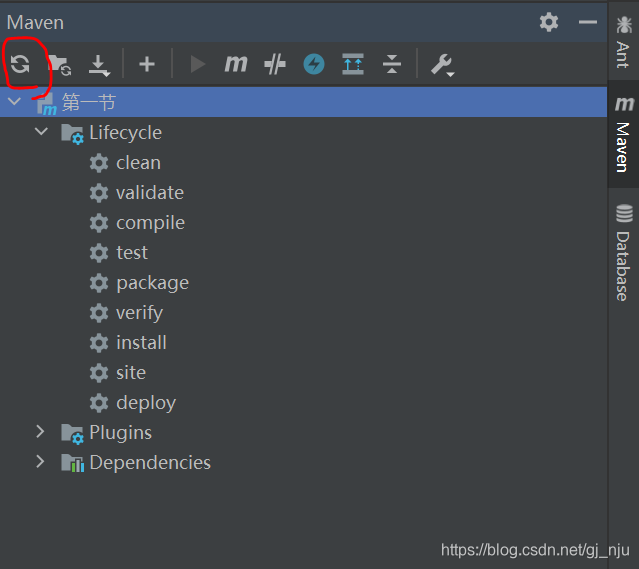This screenshot has height=569, width=639.
Task: Open the Ant sidebar tab
Action: tap(624, 42)
